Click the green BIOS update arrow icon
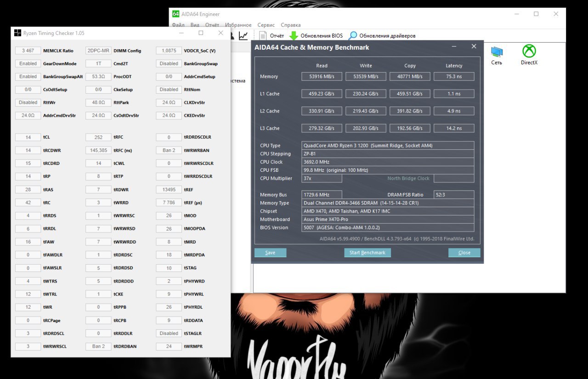 (294, 35)
